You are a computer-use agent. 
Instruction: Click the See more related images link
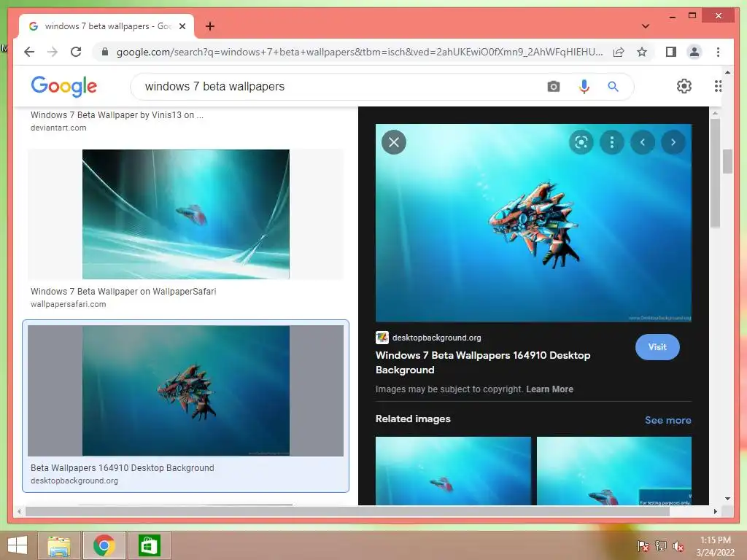pos(668,420)
